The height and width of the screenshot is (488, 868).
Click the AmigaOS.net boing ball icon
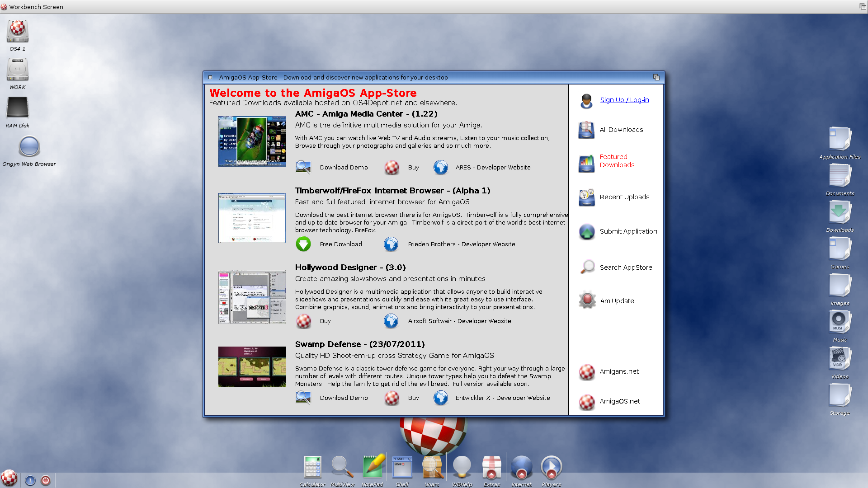click(x=587, y=402)
